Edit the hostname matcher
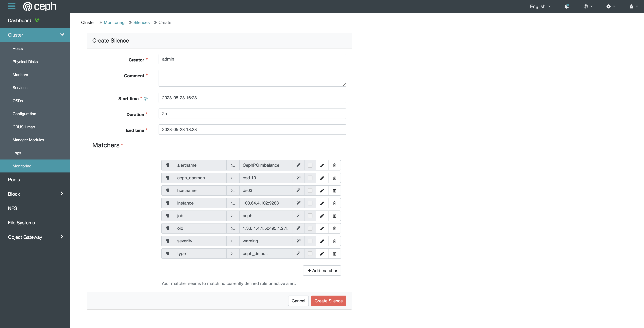This screenshot has width=644, height=328. point(322,190)
